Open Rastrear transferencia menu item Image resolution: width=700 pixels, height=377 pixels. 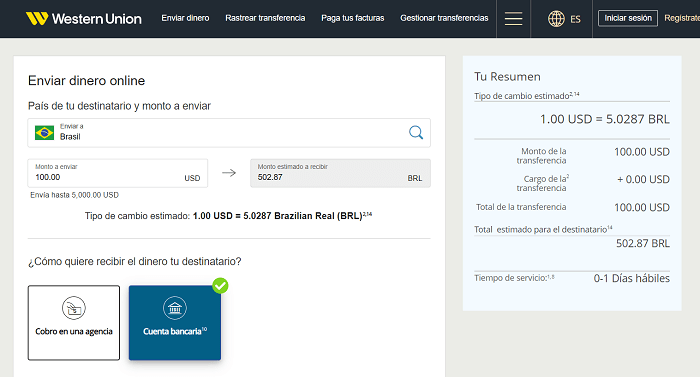coord(265,18)
